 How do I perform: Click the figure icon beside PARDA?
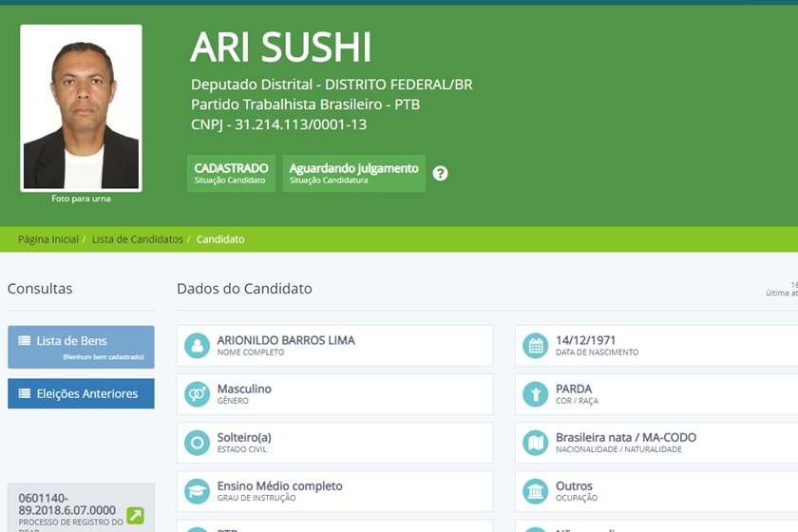[536, 394]
